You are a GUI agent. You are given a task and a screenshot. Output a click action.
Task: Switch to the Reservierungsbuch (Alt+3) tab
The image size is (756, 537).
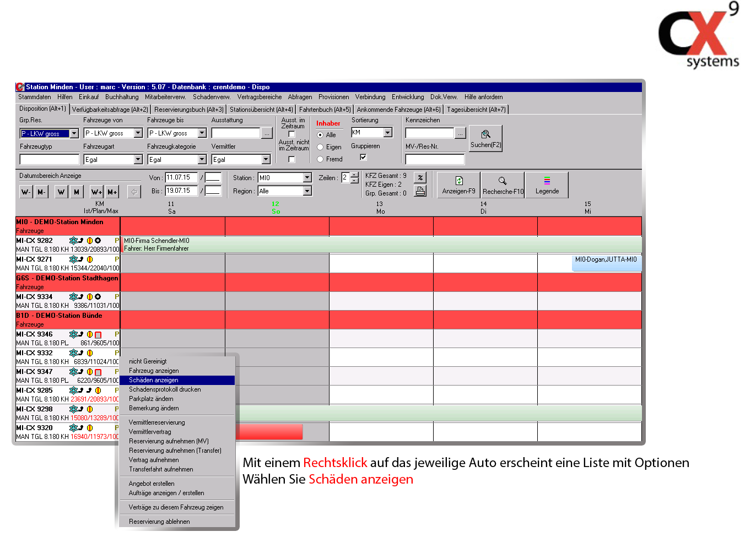[188, 110]
